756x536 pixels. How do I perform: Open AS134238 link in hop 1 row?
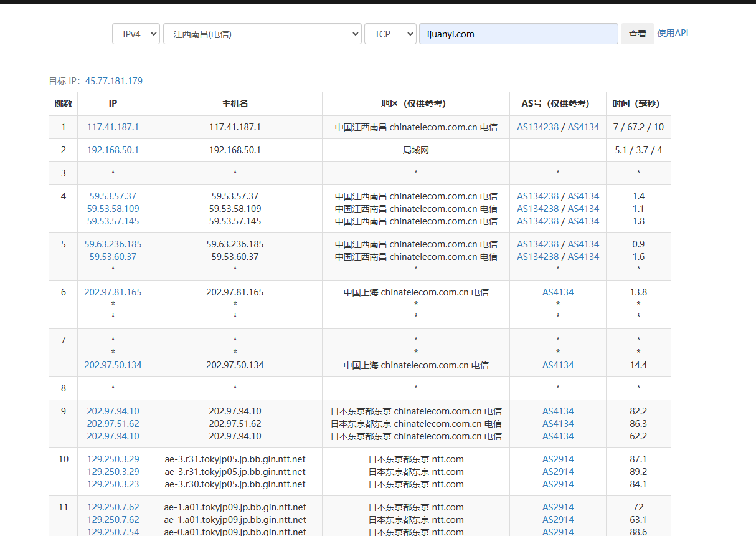pyautogui.click(x=537, y=127)
